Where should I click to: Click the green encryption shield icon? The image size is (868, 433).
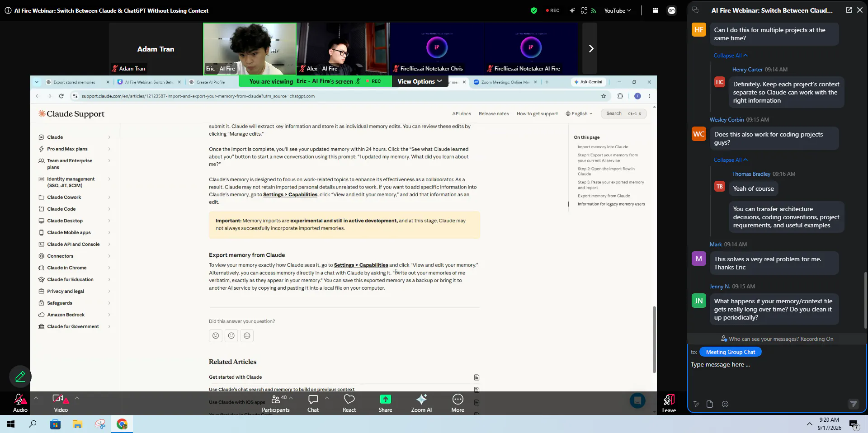534,10
